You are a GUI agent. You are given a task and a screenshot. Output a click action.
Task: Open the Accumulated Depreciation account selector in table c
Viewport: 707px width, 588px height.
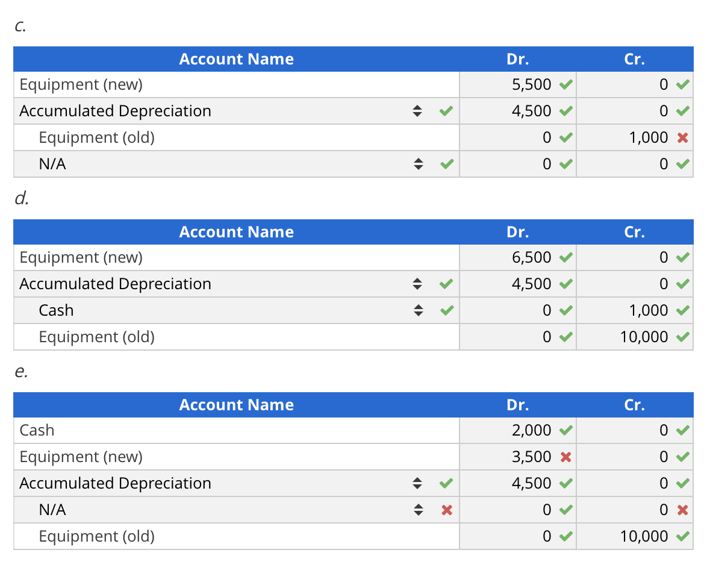coord(418,111)
